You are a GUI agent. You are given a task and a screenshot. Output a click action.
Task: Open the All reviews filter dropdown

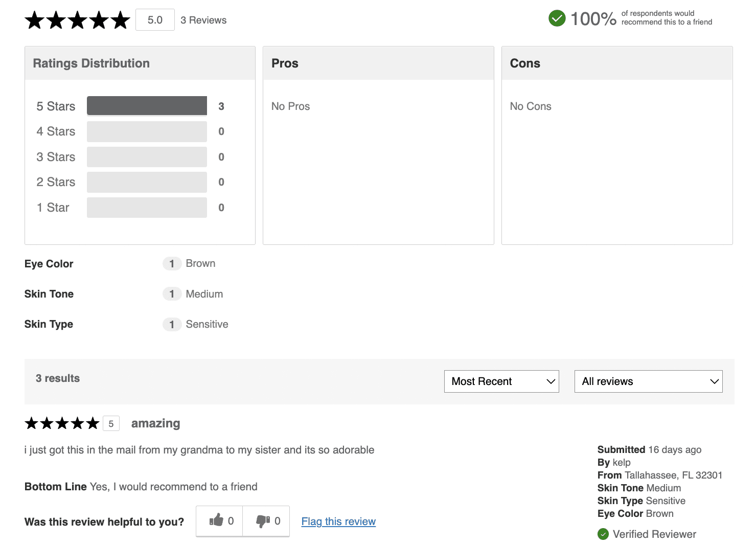648,381
